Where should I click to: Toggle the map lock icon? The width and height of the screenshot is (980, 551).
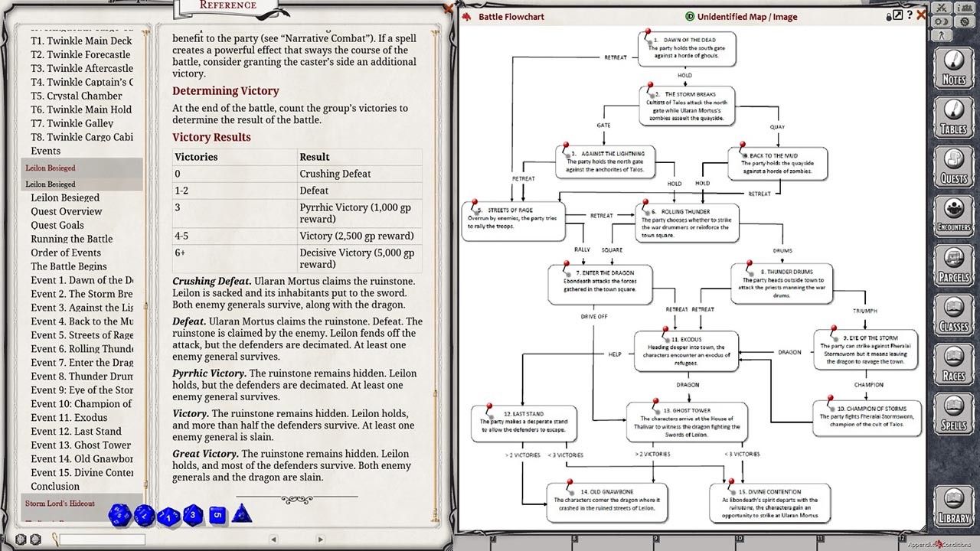pos(890,16)
